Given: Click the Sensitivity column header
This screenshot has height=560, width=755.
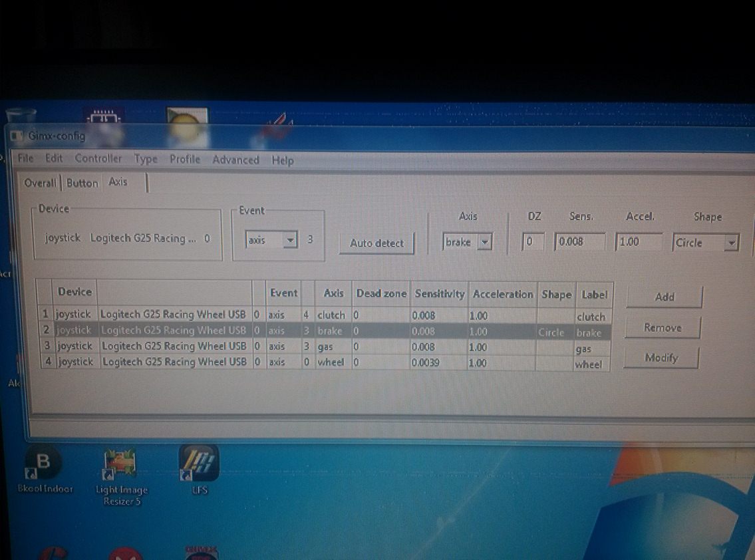Looking at the screenshot, I should point(439,294).
